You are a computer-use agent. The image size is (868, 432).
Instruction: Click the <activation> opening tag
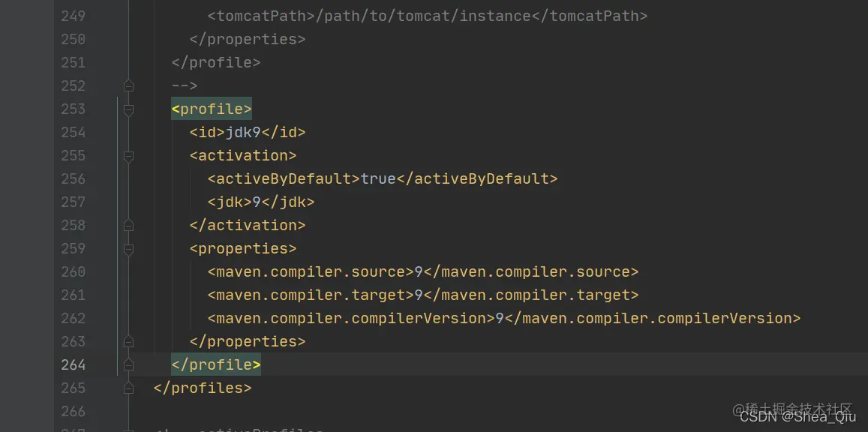tap(243, 156)
